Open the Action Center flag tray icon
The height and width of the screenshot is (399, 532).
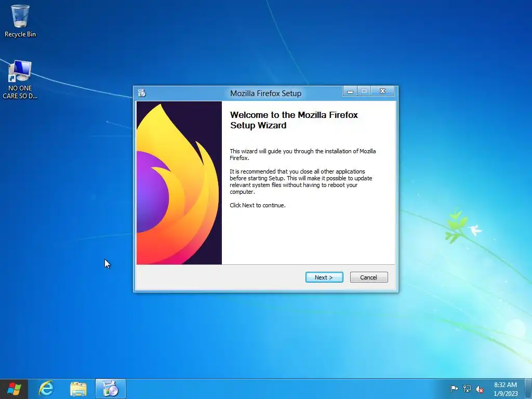(454, 389)
